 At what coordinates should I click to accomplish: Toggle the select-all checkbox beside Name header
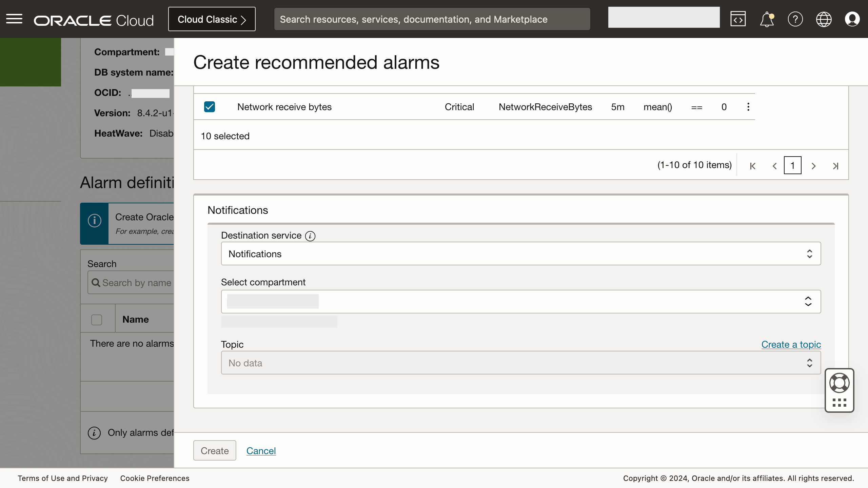tap(97, 319)
